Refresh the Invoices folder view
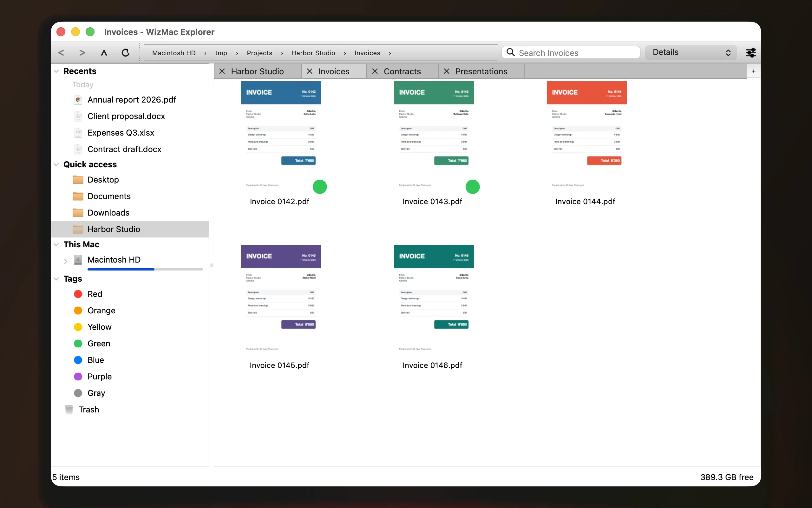 coord(126,53)
